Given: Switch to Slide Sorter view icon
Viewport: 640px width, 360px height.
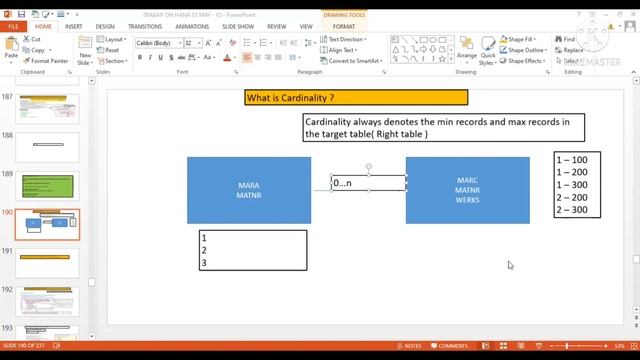Looking at the screenshot, I should 503,346.
